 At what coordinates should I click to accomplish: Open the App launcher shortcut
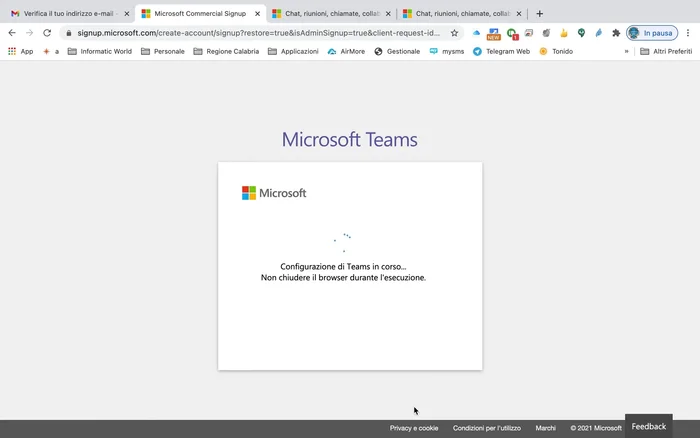tap(21, 51)
